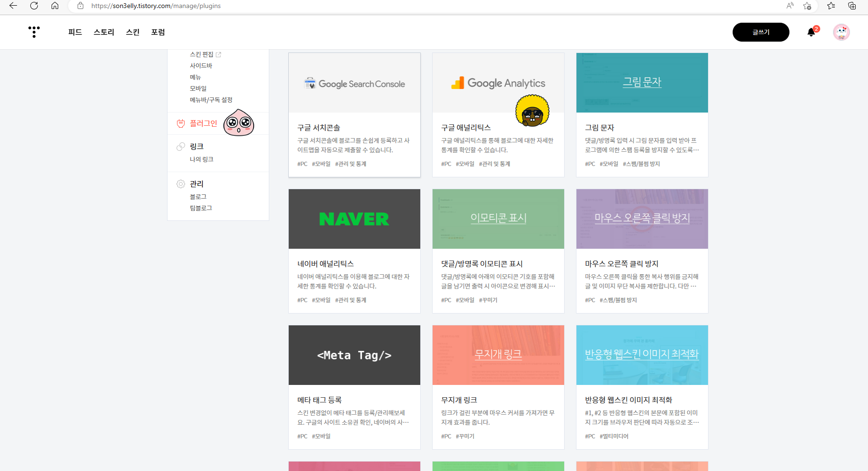This screenshot has height=471, width=868.
Task: Open 이모티콘 표시 plugin thumbnail
Action: tap(498, 219)
